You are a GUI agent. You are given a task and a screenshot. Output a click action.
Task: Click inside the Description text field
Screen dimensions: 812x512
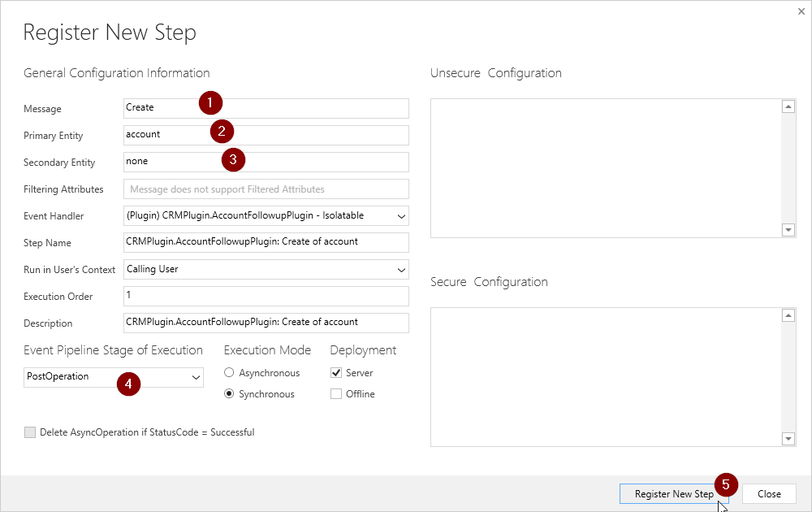tap(266, 323)
